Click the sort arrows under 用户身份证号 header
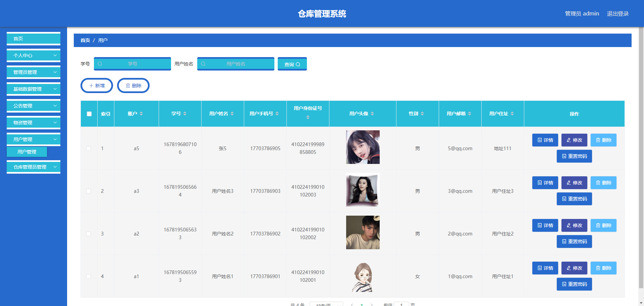Viewport: 644px width, 306px height. click(308, 118)
